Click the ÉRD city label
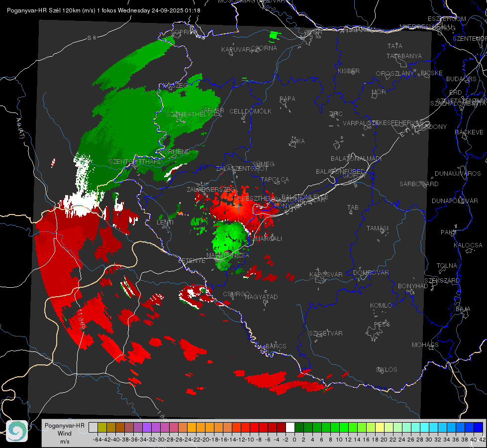The image size is (487, 448). pyautogui.click(x=456, y=92)
